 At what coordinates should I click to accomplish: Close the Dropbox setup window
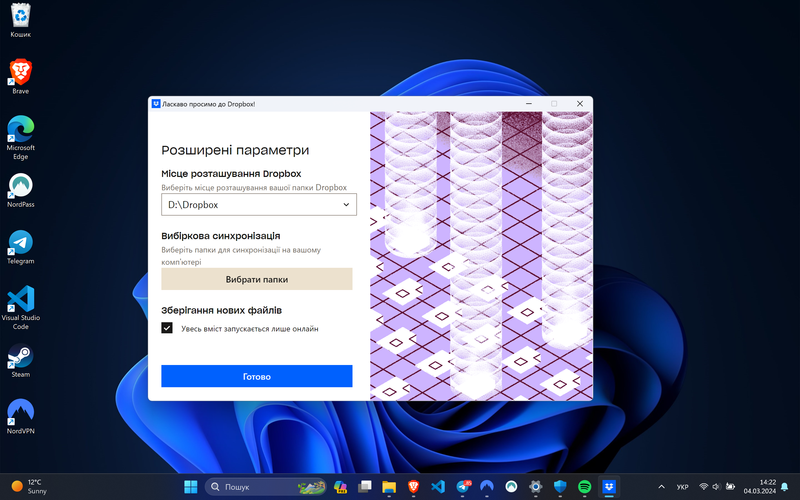pos(579,103)
